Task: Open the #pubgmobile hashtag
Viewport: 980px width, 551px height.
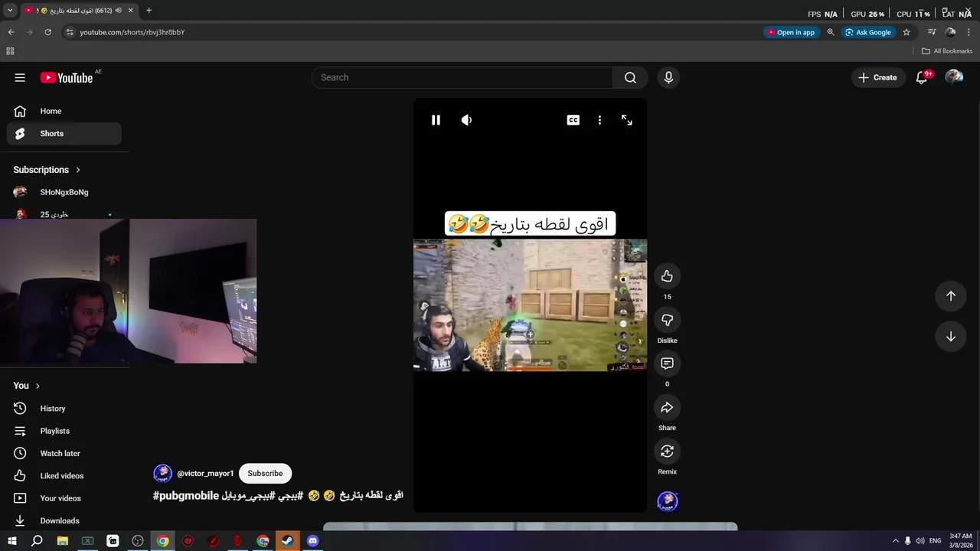Action: pos(186,495)
